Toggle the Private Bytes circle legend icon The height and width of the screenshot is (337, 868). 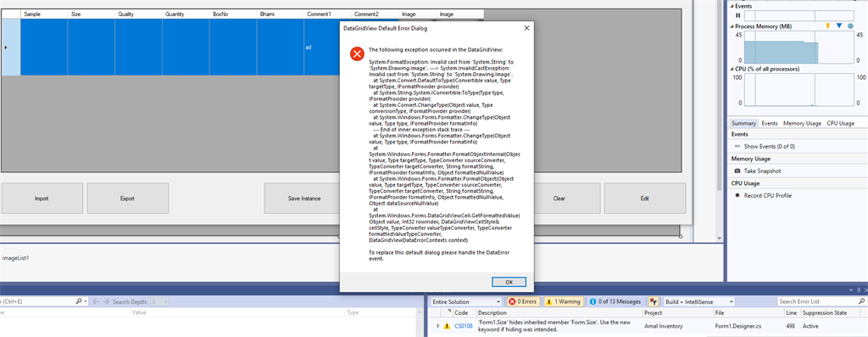click(850, 26)
